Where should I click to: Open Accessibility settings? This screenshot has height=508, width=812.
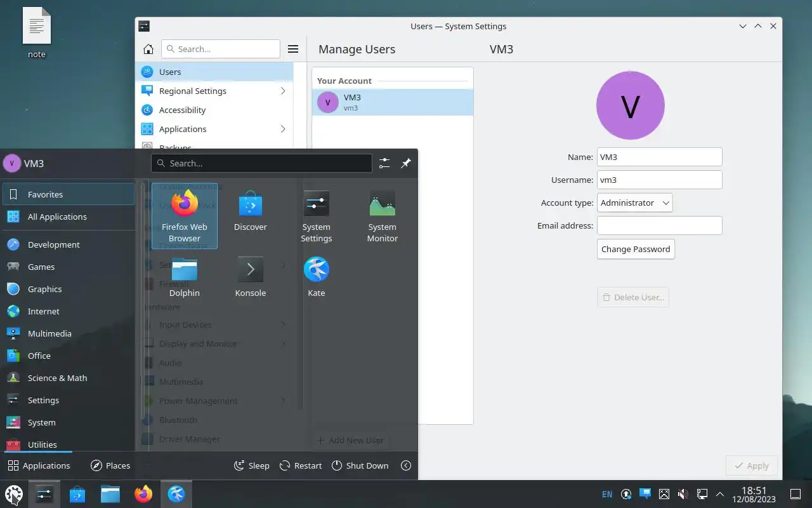214,110
